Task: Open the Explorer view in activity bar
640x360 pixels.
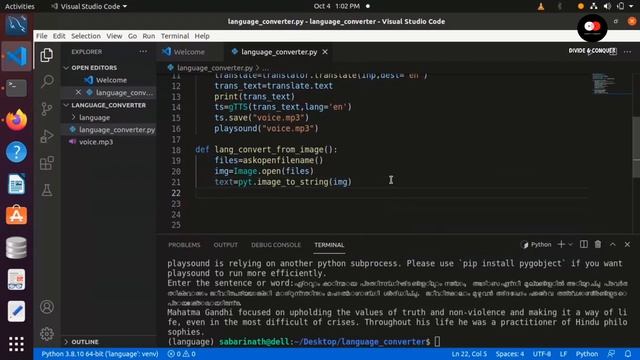Action: click(47, 55)
